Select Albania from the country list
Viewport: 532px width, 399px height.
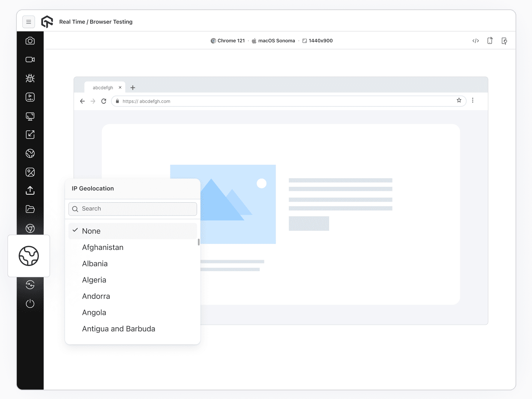[95, 263]
